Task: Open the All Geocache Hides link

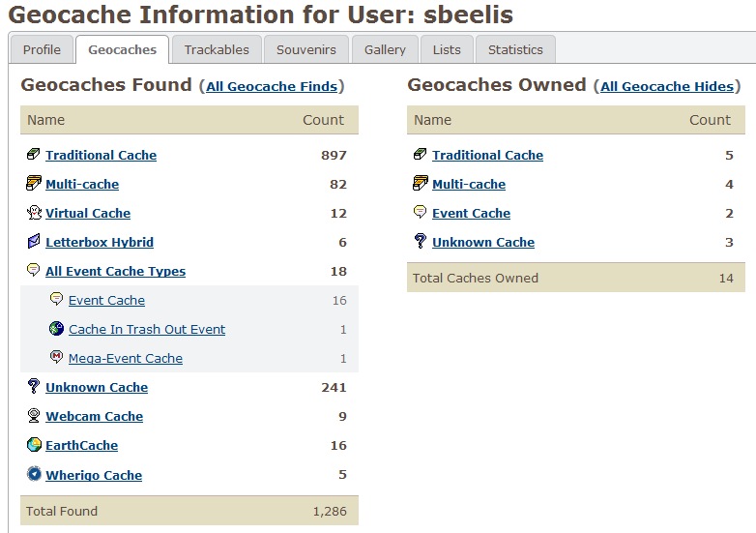Action: (x=667, y=86)
